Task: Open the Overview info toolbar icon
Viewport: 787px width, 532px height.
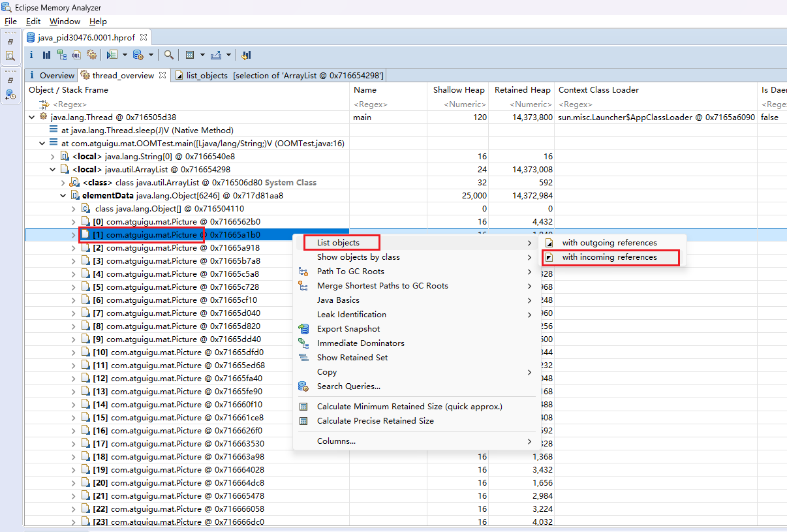Action: [32, 55]
